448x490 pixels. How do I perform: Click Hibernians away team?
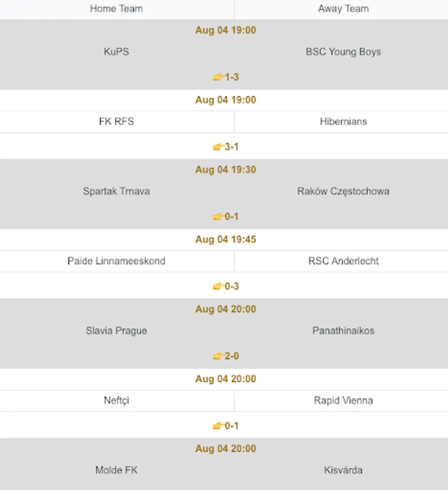pyautogui.click(x=343, y=121)
